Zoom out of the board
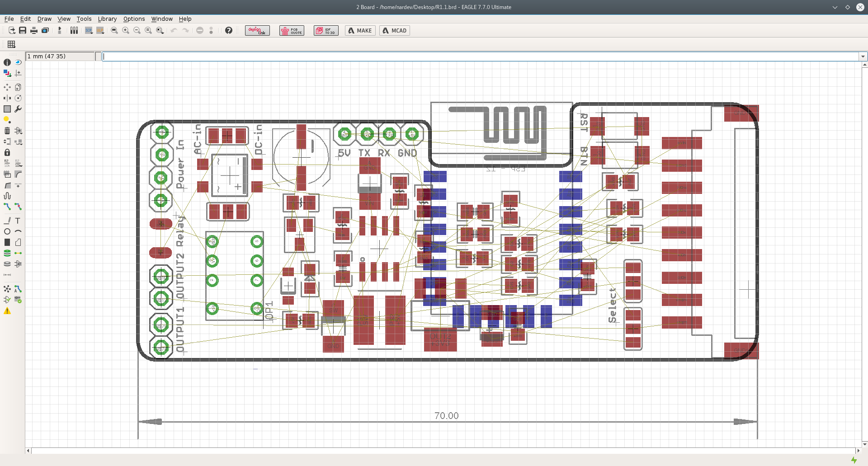Image resolution: width=868 pixels, height=466 pixels. coord(137,30)
